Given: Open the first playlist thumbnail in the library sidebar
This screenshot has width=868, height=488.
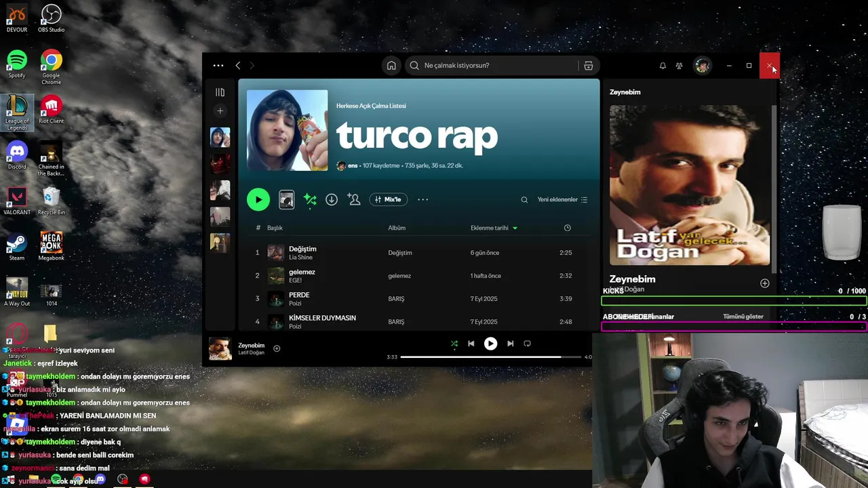Looking at the screenshot, I should point(220,137).
